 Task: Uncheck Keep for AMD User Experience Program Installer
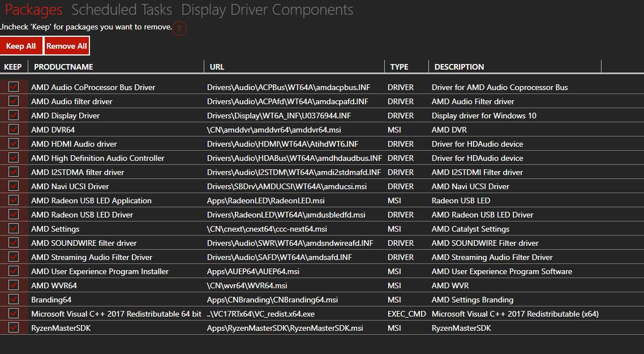pyautogui.click(x=14, y=271)
